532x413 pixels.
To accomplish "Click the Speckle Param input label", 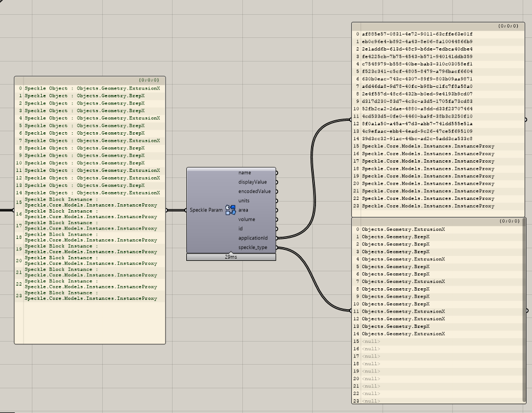I will click(206, 210).
